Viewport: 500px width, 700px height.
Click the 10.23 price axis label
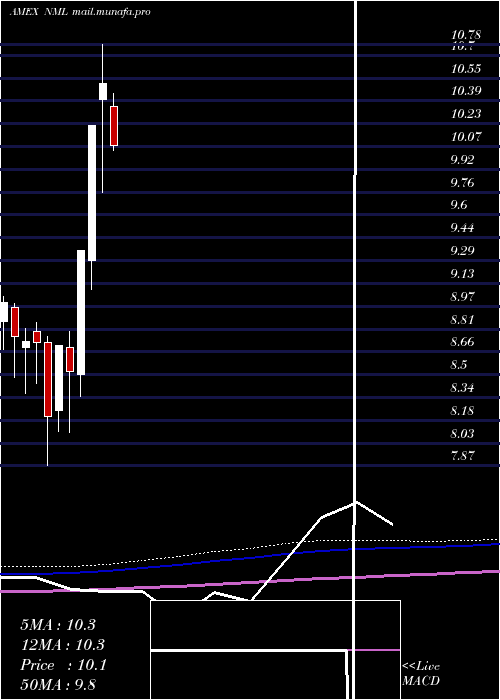click(466, 114)
